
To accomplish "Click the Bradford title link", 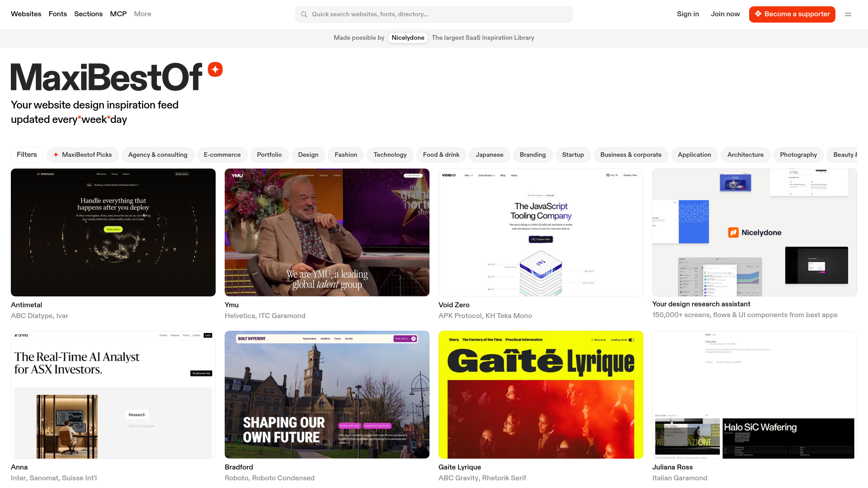I will pos(239,467).
